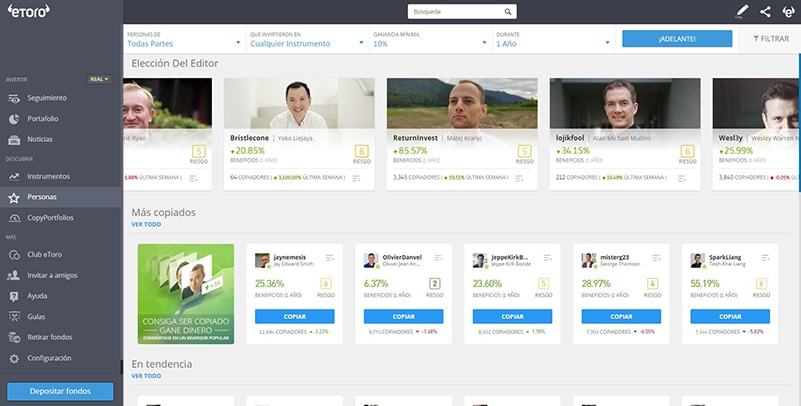Image resolution: width=801 pixels, height=406 pixels.
Task: Click COPIAR for misterg23
Action: click(x=621, y=317)
